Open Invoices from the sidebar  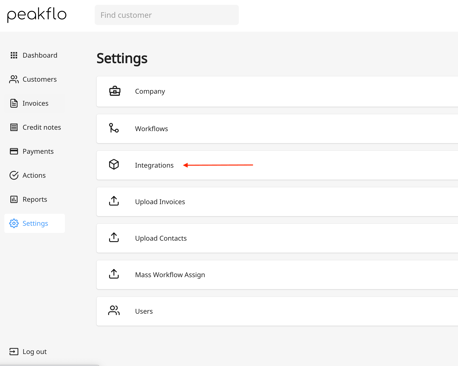pos(34,103)
